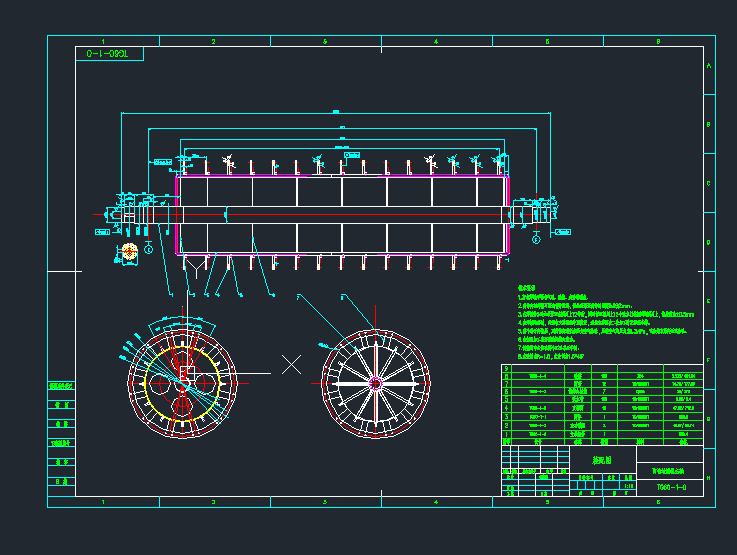Select the revision table on left margin
The image size is (737, 555).
coord(62,438)
